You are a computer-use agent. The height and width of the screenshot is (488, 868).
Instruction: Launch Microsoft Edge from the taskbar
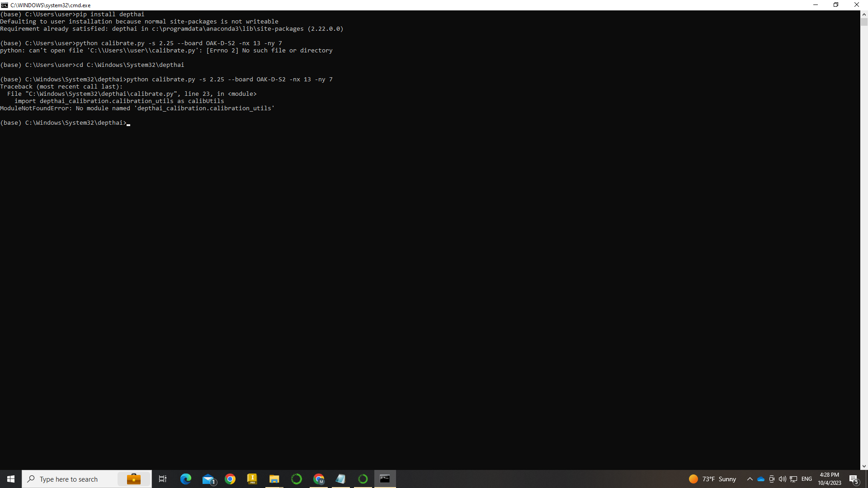(185, 479)
